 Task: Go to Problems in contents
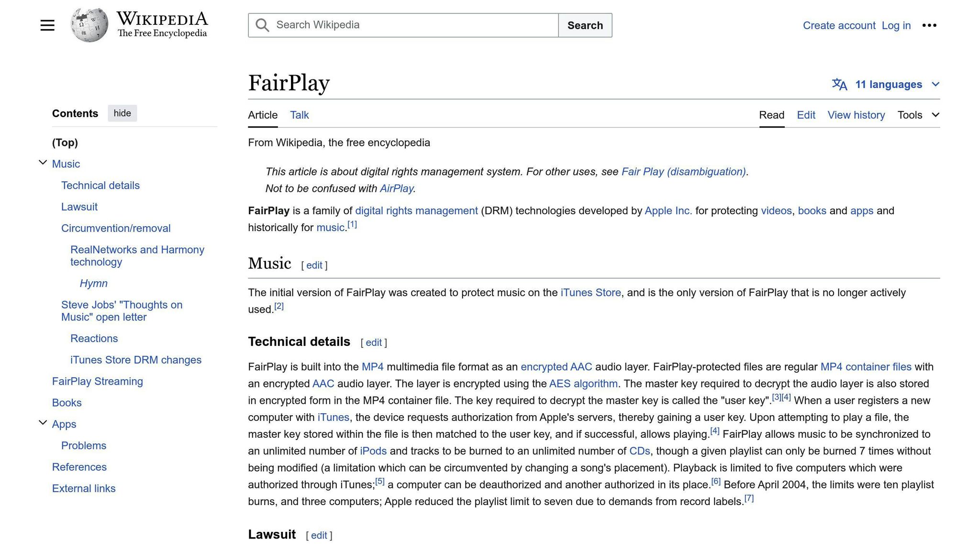point(84,446)
